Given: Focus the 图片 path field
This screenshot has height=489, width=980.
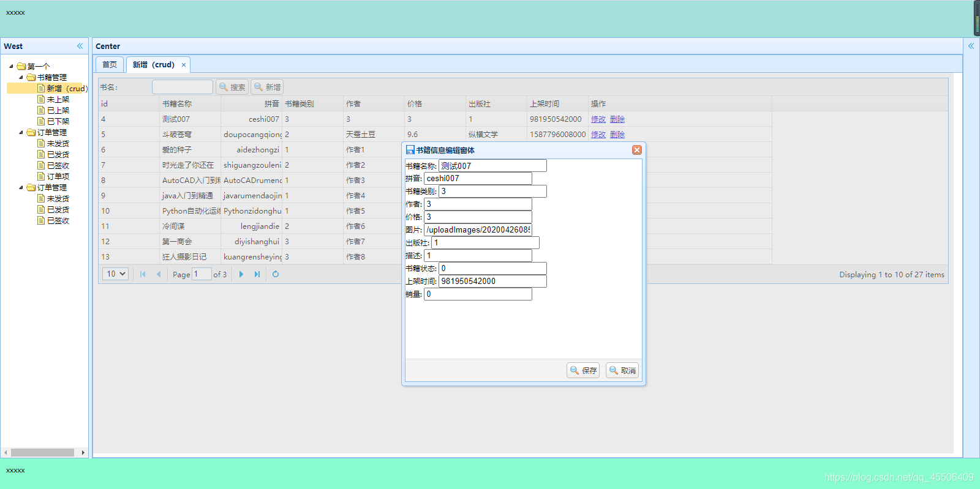Looking at the screenshot, I should click(x=478, y=230).
